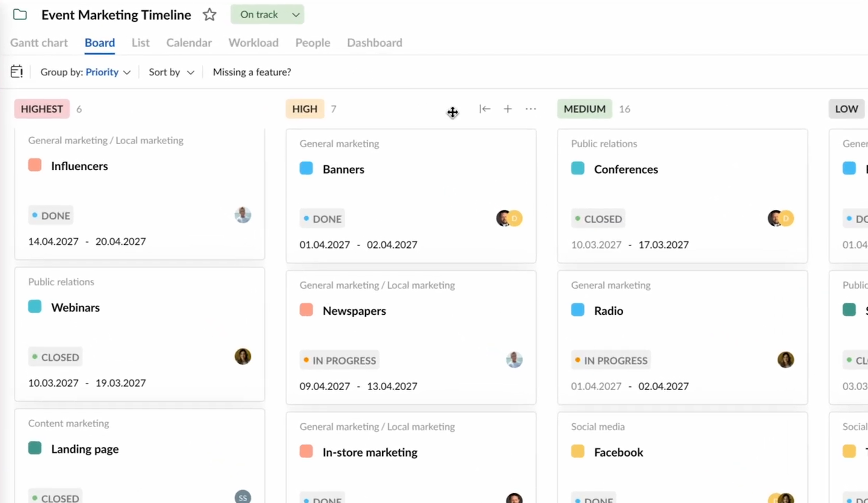
Task: Click the Missing a feature? link
Action: coord(252,72)
